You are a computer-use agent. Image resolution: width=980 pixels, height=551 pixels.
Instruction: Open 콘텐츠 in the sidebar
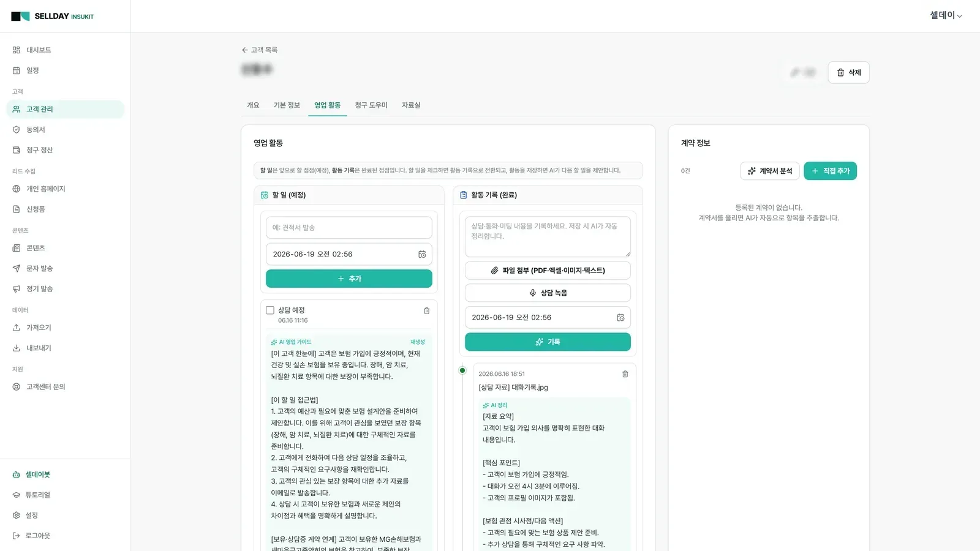pos(65,248)
